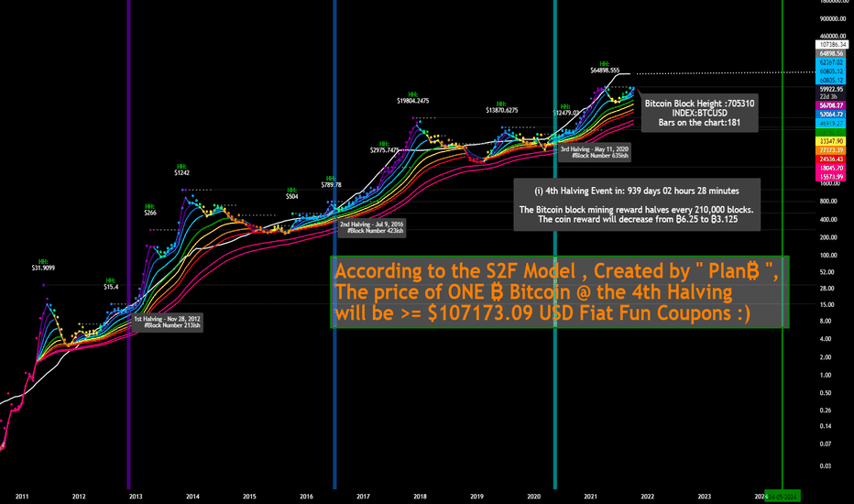This screenshot has width=854, height=504.
Task: Click the HH $1242 peak label
Action: 182,170
